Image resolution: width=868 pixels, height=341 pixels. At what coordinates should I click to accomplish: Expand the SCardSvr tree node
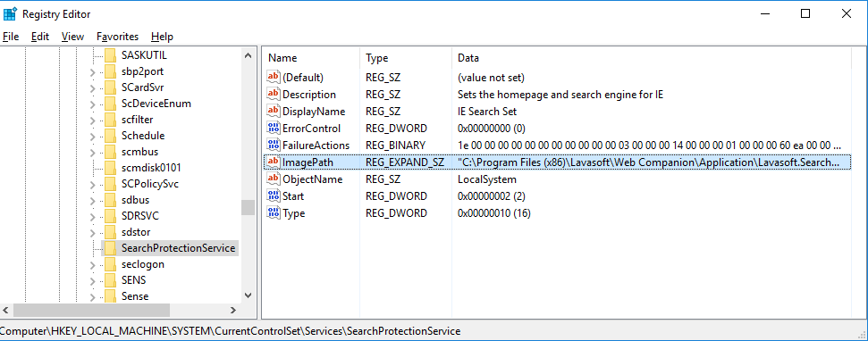point(92,87)
